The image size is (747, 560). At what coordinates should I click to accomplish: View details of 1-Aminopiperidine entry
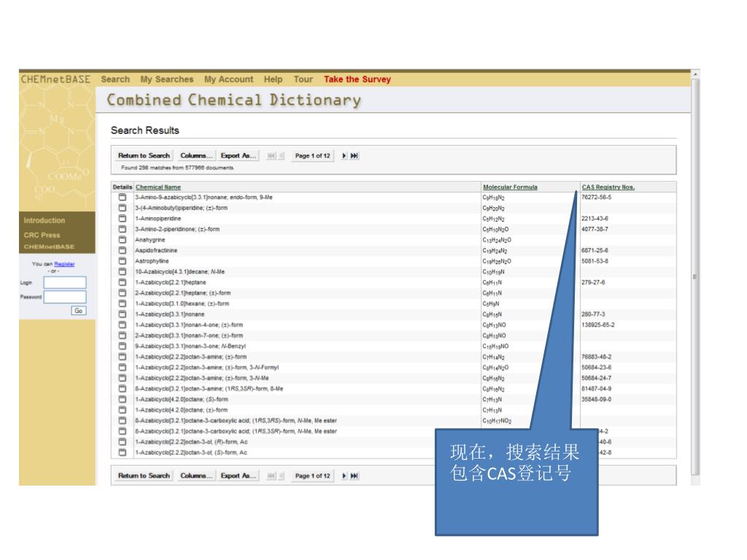click(x=123, y=218)
